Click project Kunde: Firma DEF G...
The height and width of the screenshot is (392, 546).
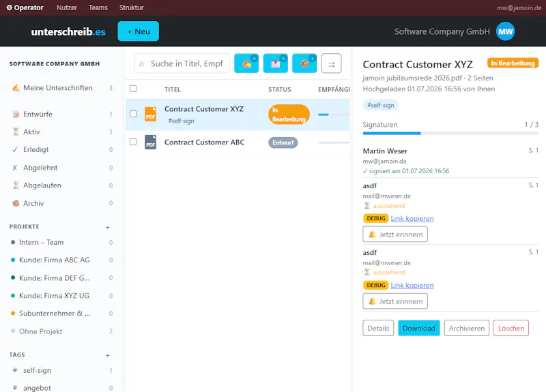(x=61, y=278)
